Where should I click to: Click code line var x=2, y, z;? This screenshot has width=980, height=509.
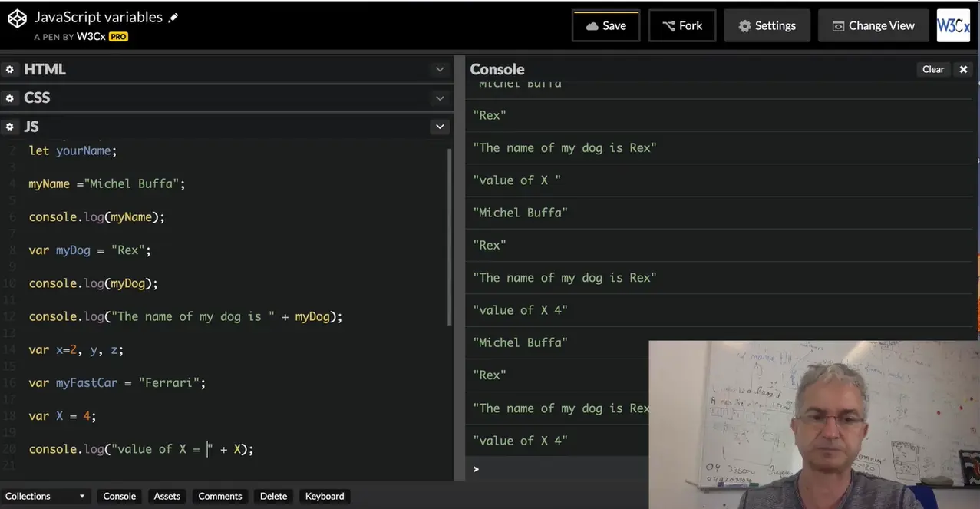click(x=76, y=349)
